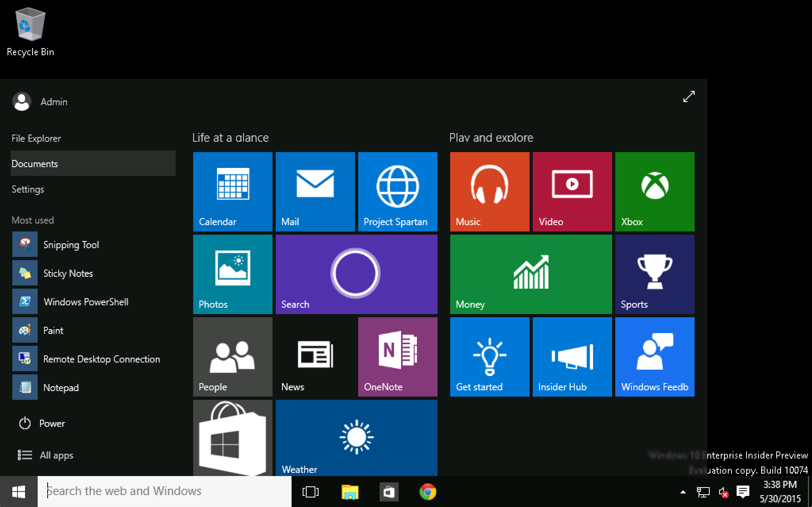Open the Calendar tile
This screenshot has width=812, height=507.
point(232,191)
